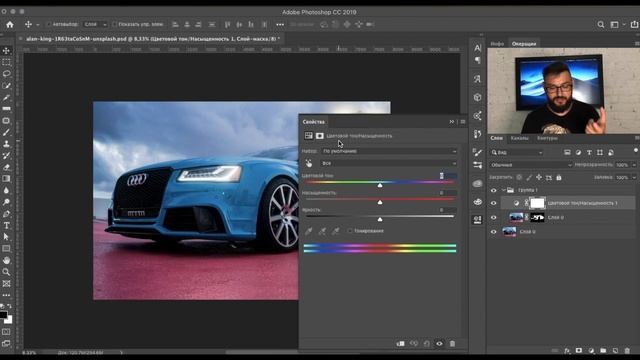Screen dimensions: 640x360
Task: Click the lock all padlock icon
Action: tap(559, 178)
